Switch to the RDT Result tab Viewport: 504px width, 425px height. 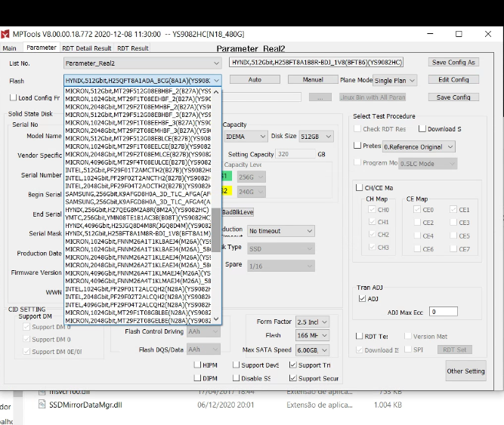[x=133, y=48]
